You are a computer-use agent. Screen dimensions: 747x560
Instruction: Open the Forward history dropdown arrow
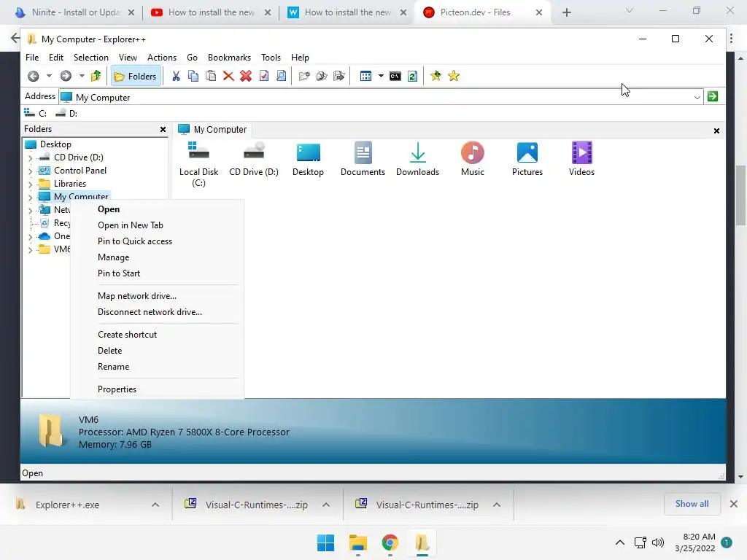pyautogui.click(x=82, y=76)
